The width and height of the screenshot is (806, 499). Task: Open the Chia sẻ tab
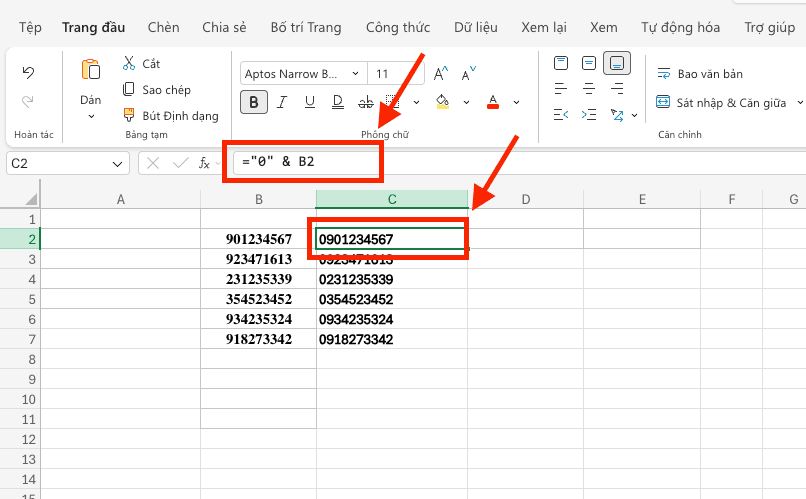pos(224,27)
